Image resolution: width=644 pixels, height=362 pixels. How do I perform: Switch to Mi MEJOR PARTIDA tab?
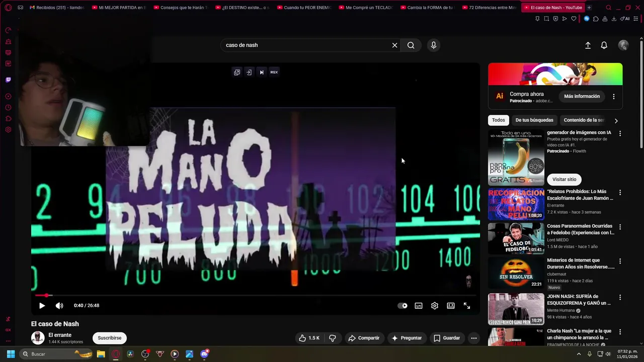120,8
